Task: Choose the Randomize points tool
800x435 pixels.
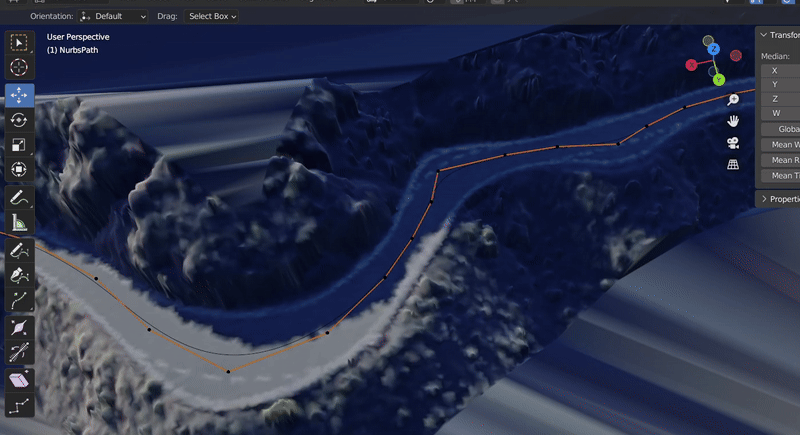Action: pyautogui.click(x=19, y=405)
